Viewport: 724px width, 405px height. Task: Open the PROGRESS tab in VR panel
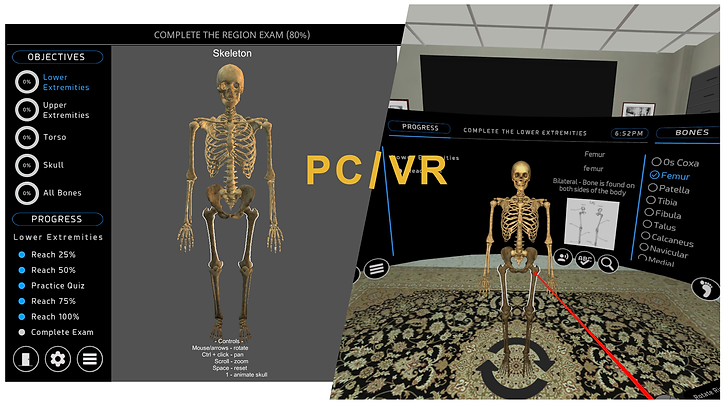(x=419, y=127)
